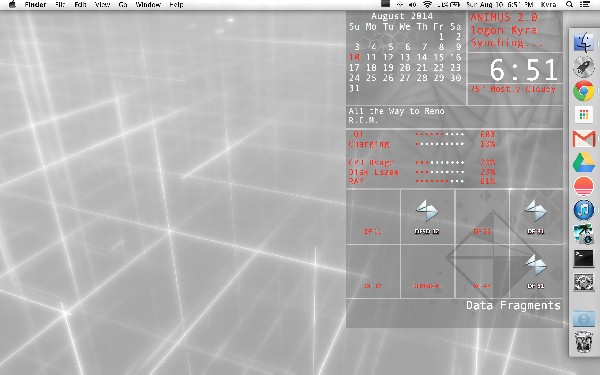Click the ANIMUS 2.0 header text
The width and height of the screenshot is (600, 375).
(504, 18)
